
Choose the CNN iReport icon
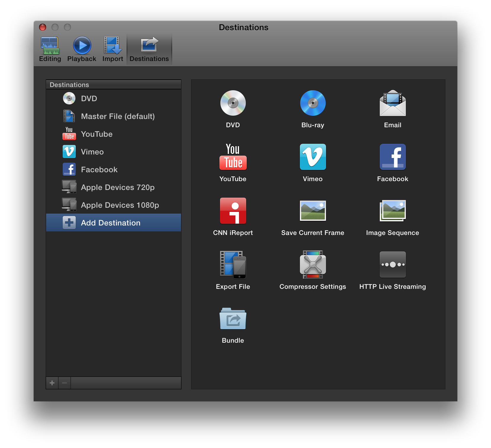coord(233,211)
